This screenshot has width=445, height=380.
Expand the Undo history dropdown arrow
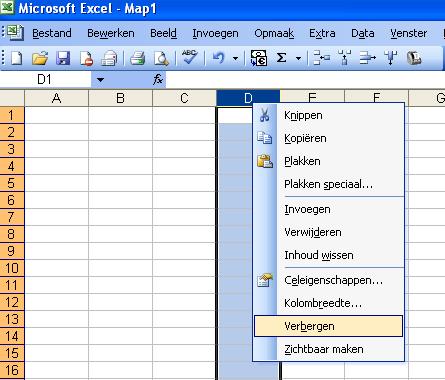tap(235, 59)
